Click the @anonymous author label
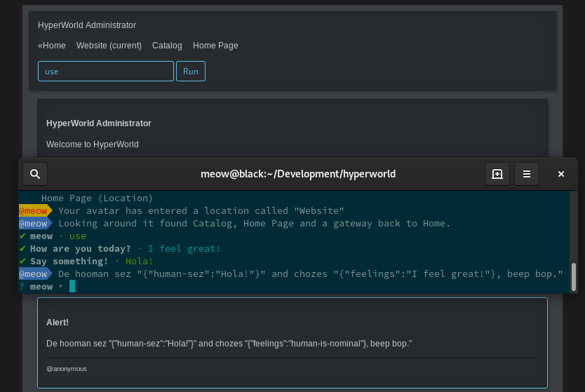Screen dimensions: 585x392 (x=67, y=369)
